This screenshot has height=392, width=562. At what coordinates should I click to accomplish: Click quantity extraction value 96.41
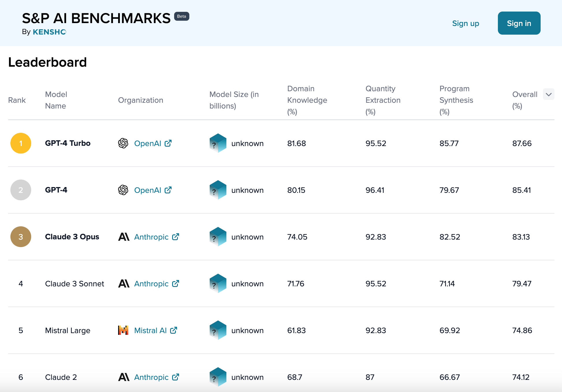tap(375, 190)
